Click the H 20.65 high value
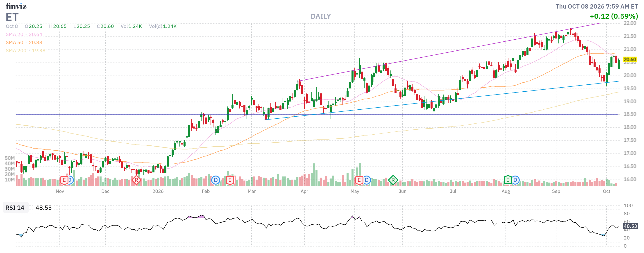 click(58, 26)
